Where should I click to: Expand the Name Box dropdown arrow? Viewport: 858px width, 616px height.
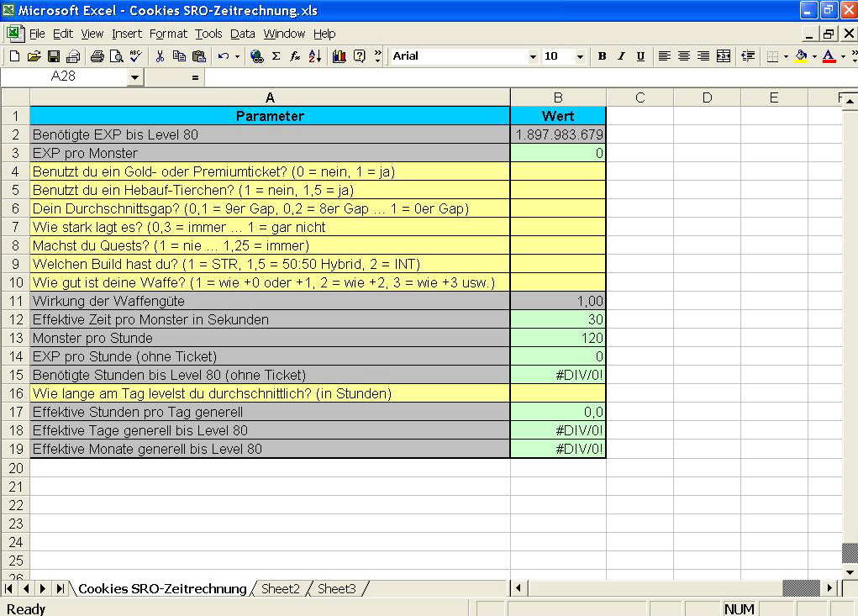[135, 76]
